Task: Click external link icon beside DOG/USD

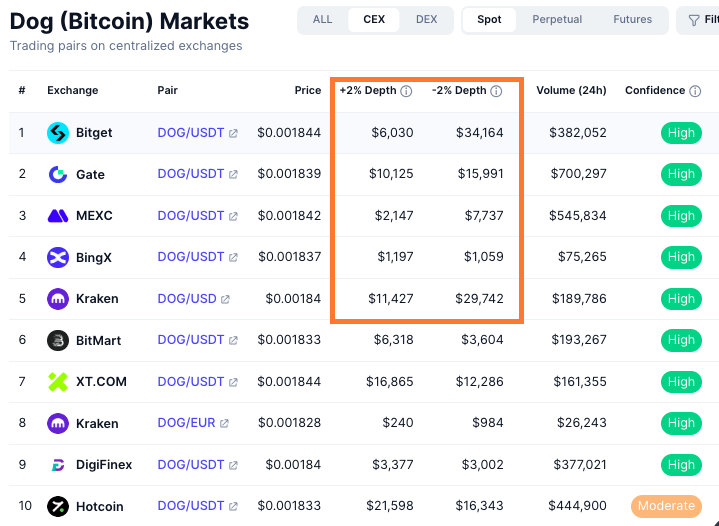Action: click(225, 299)
